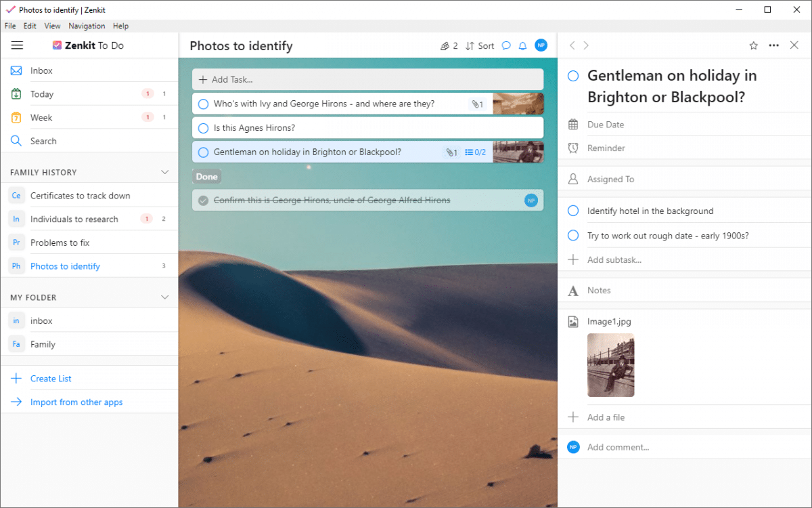This screenshot has height=508, width=812.
Task: Complete task Is this Agnes Hirons
Action: [x=203, y=128]
